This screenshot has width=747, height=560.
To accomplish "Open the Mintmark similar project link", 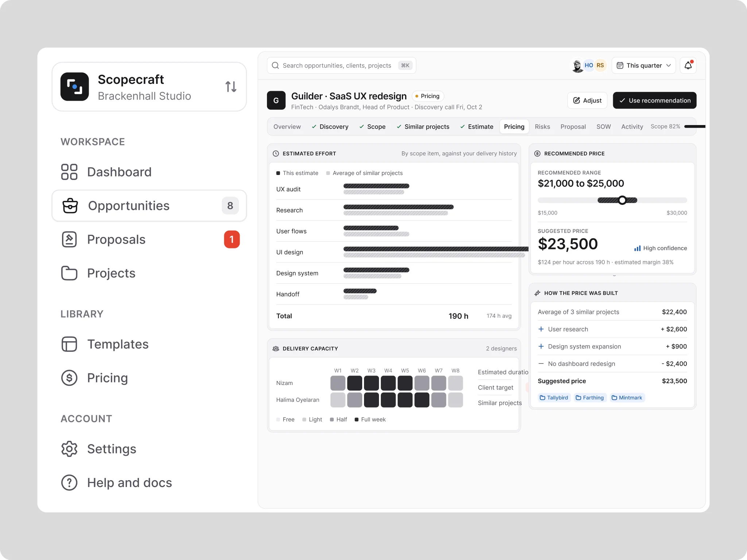I will point(627,398).
